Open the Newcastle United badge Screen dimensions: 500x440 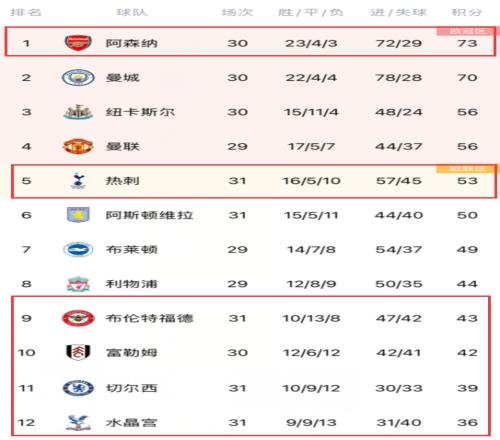[x=78, y=112]
